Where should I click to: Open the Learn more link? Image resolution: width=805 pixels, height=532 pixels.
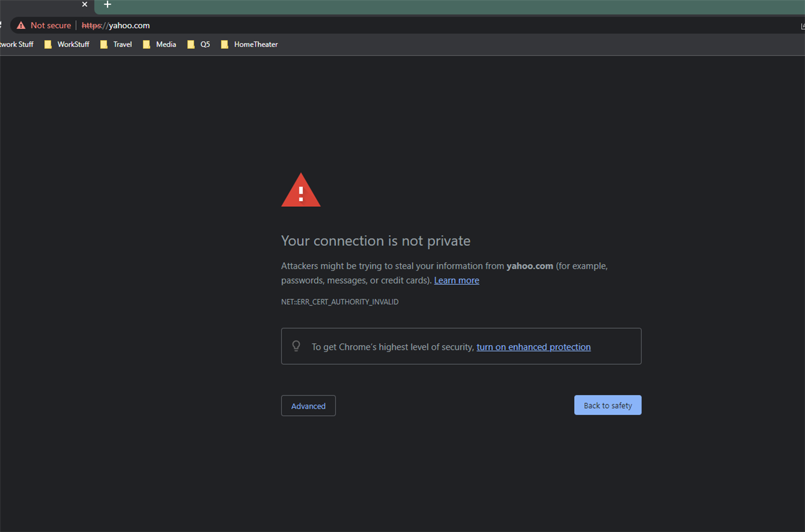(457, 280)
